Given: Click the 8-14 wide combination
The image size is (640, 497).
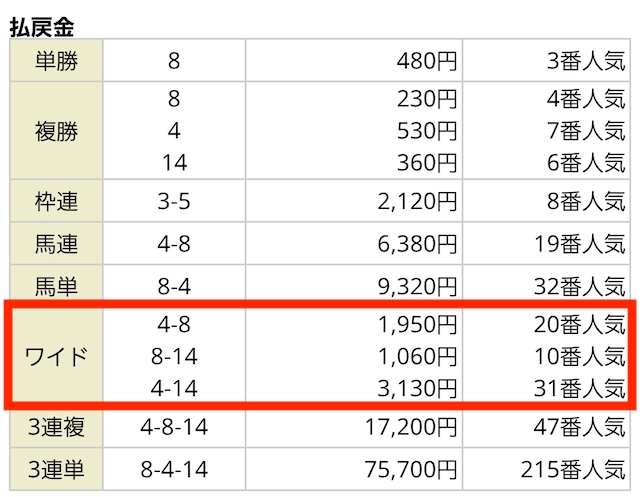Looking at the screenshot, I should coord(174,357).
